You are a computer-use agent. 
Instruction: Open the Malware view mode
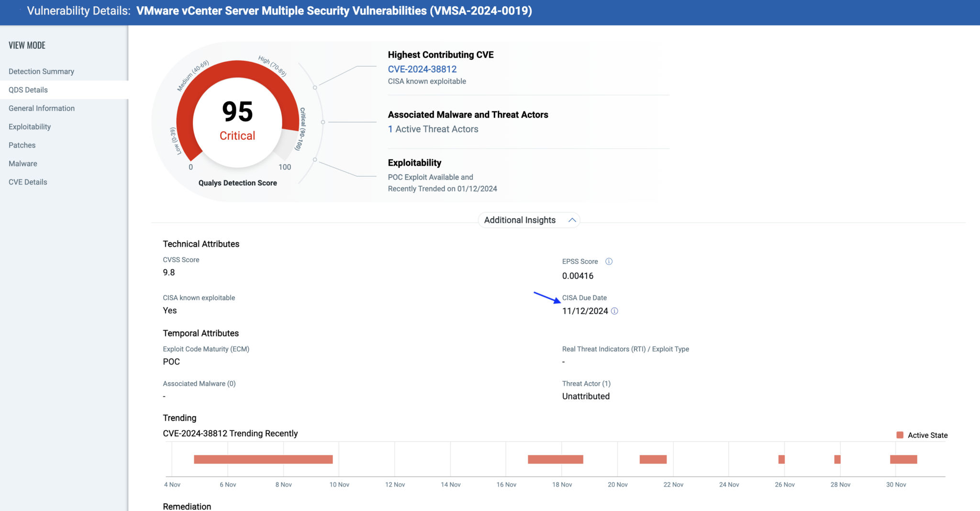click(22, 163)
